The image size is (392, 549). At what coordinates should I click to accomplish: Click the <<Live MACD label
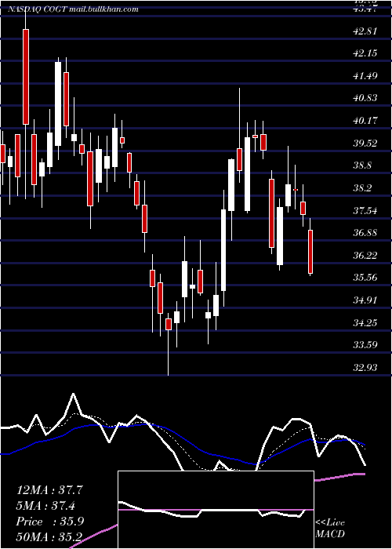click(x=330, y=528)
